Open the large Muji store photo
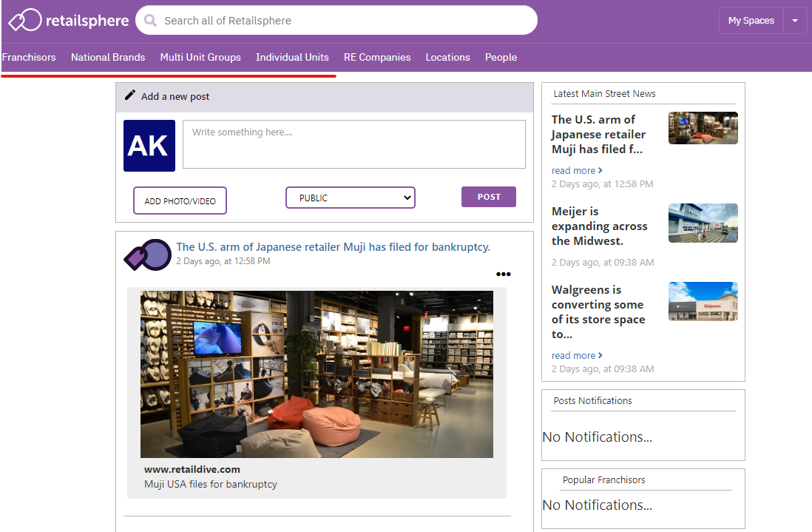Viewport: 812px width, 532px height. [317, 374]
